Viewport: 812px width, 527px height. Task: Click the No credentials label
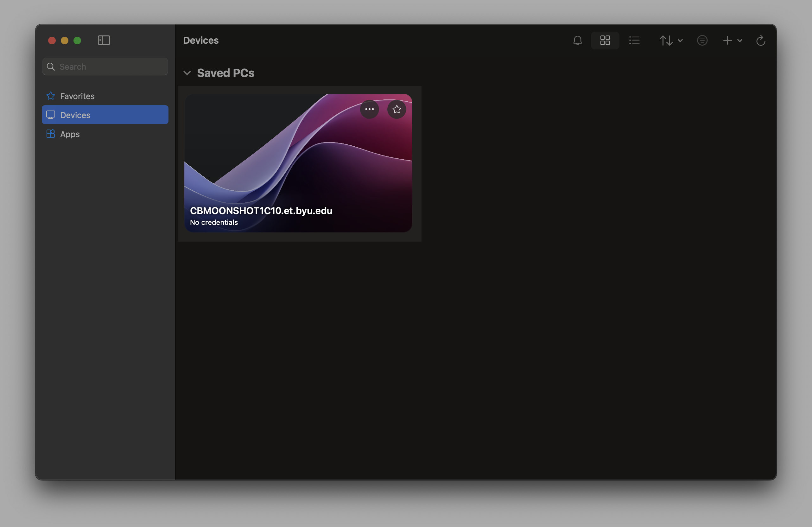pos(214,222)
